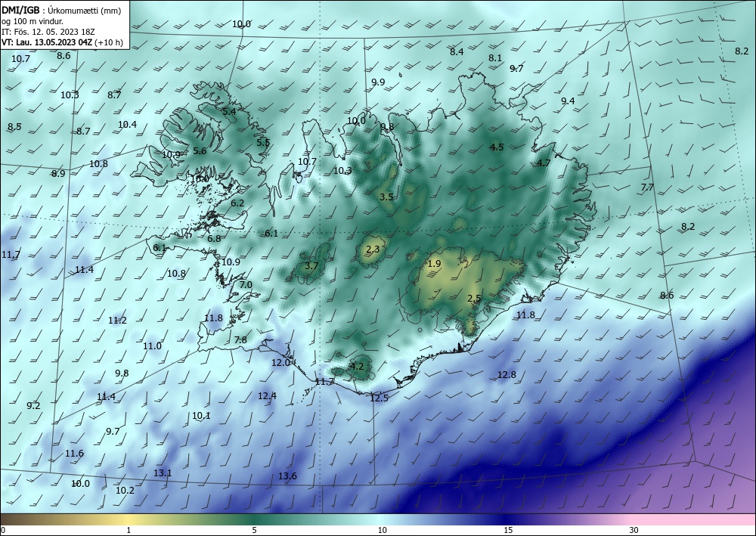Click the map value 11.6
This screenshot has height=536, width=756.
(74, 453)
